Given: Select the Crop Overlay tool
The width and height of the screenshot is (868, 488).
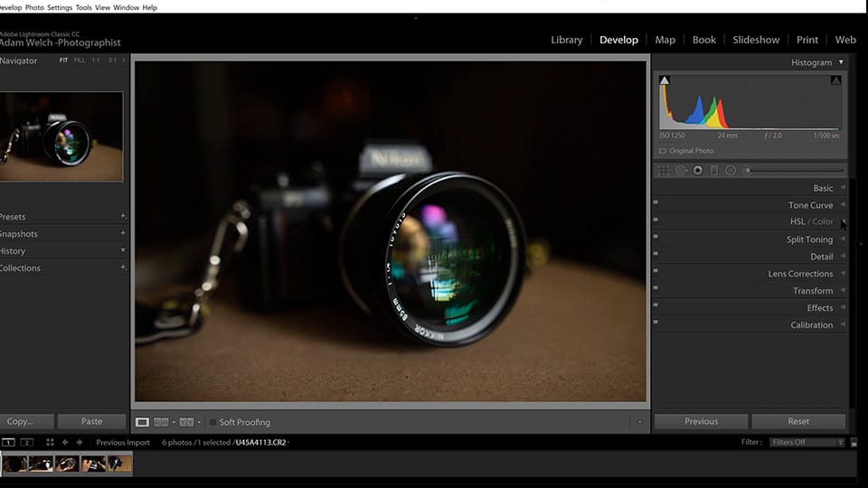Looking at the screenshot, I should tap(663, 171).
